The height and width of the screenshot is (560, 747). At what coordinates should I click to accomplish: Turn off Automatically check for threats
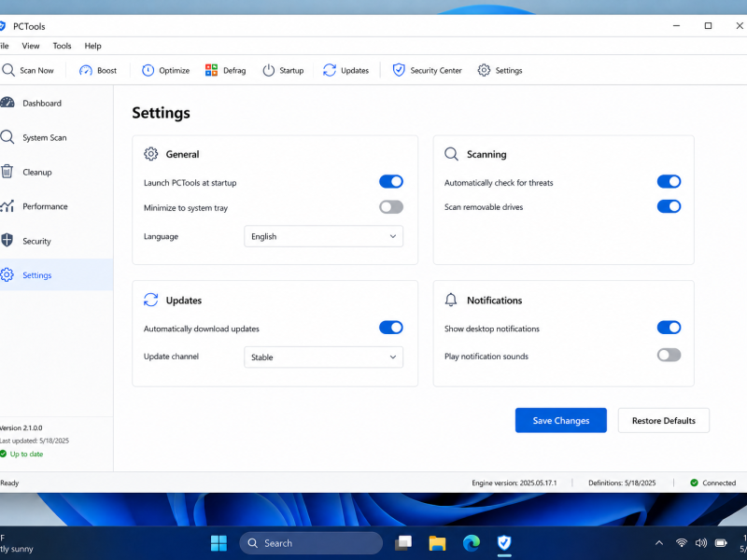click(669, 181)
